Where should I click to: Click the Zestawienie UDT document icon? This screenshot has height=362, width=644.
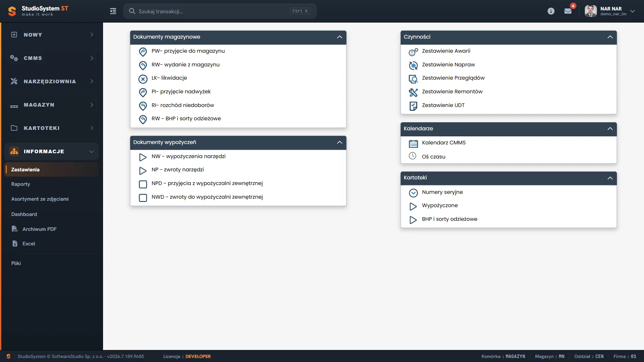point(413,106)
